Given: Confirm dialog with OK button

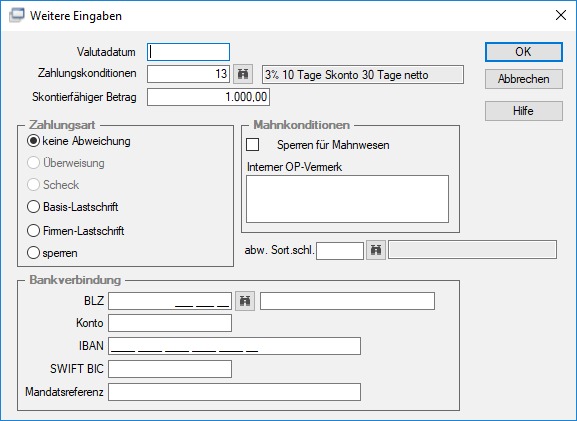Looking at the screenshot, I should [524, 52].
